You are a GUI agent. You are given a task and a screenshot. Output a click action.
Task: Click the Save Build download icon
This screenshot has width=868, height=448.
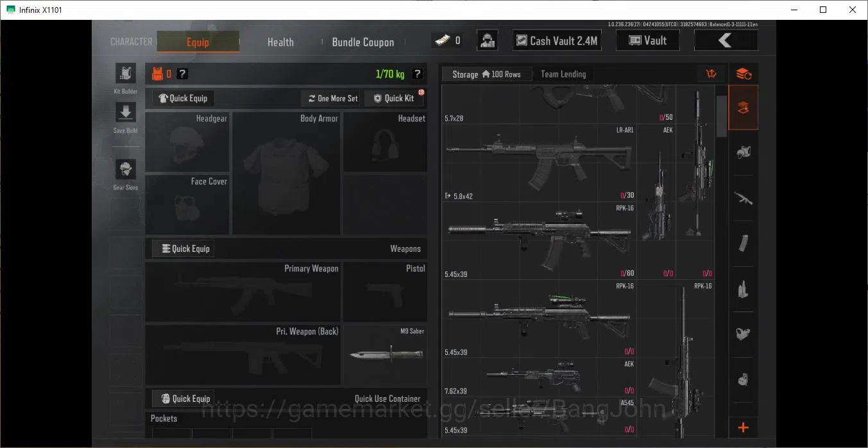tap(125, 113)
